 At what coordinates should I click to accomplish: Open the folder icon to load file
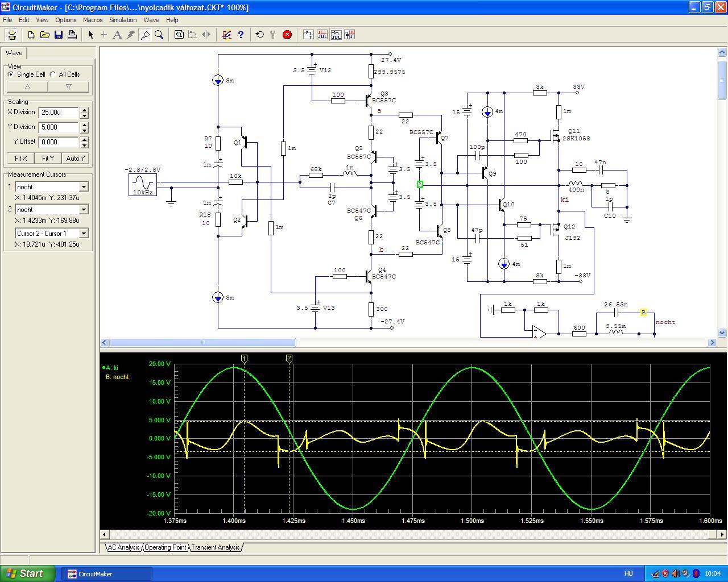(x=45, y=35)
